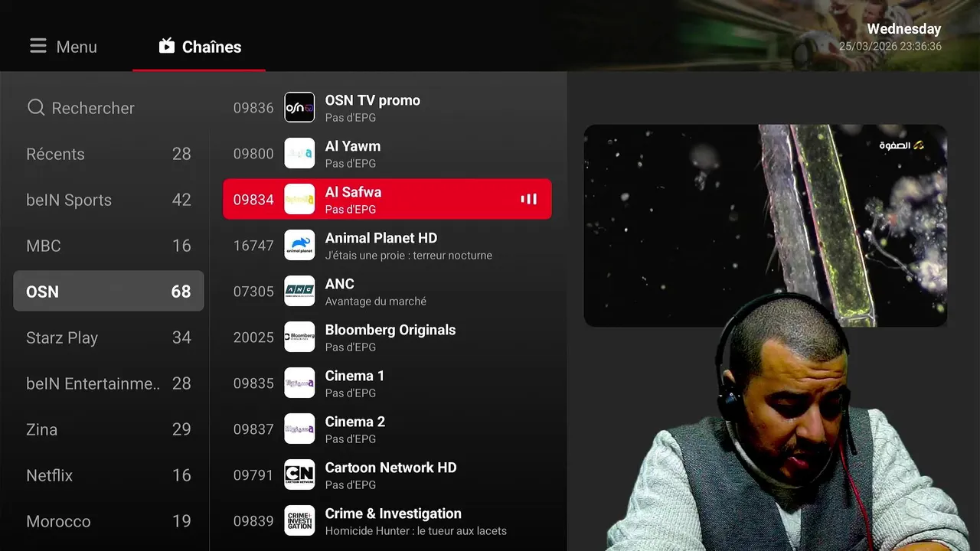Click the Cinema 1 channel logo
Screen dimensions: 980x551
(x=299, y=383)
